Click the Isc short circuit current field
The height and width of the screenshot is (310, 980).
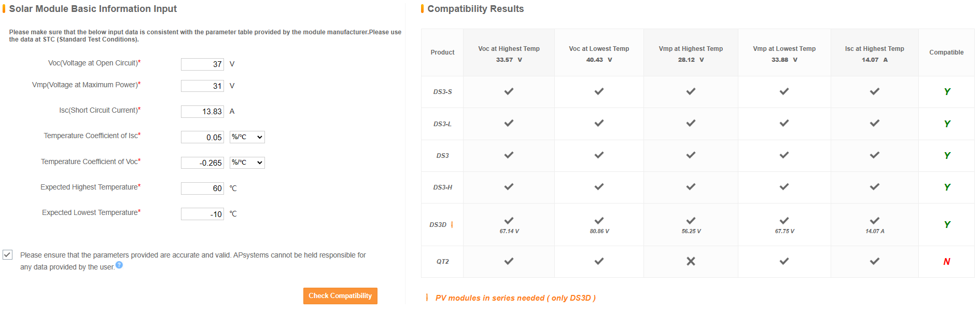coord(202,112)
